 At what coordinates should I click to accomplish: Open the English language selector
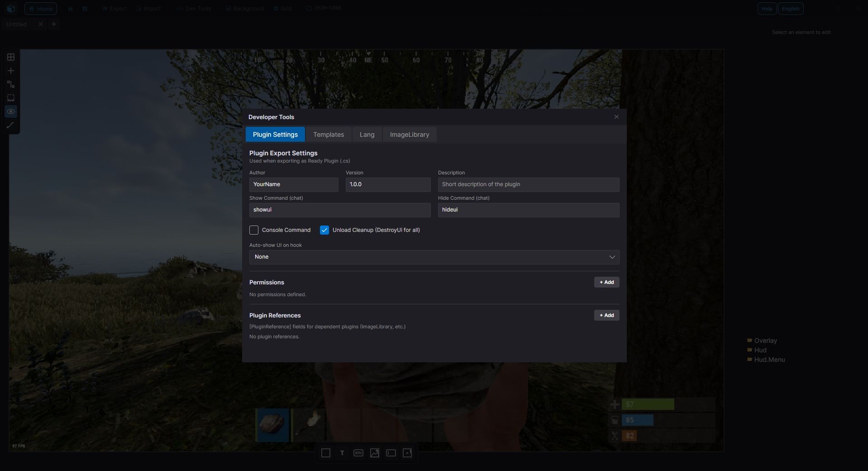point(791,8)
